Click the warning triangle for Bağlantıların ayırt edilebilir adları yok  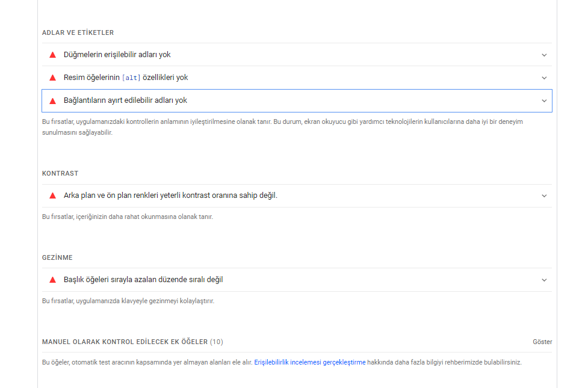point(52,101)
